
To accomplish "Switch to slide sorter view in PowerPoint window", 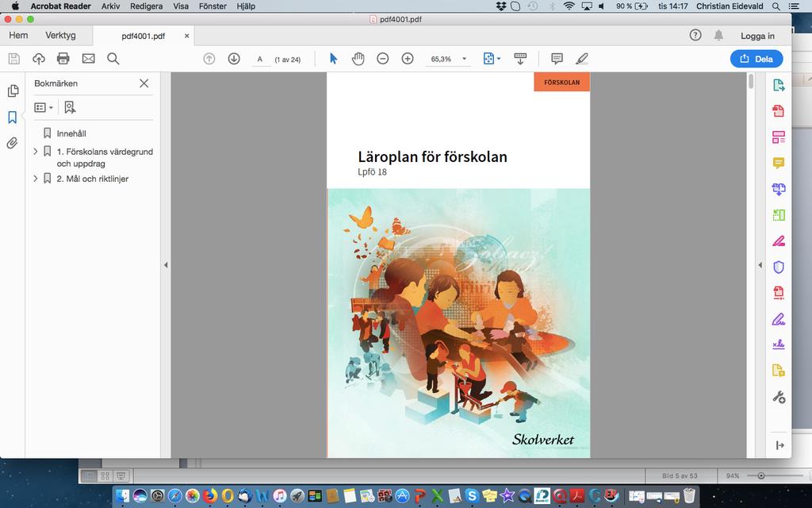I will click(105, 475).
